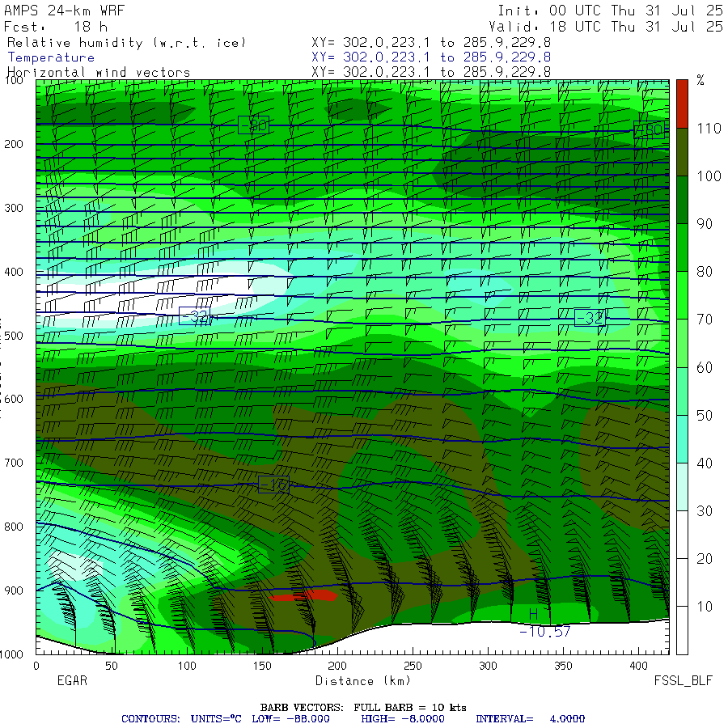Screen dimensions: 728x728
Task: Click the 'LOW= -88.000' caption text
Action: pos(290,719)
